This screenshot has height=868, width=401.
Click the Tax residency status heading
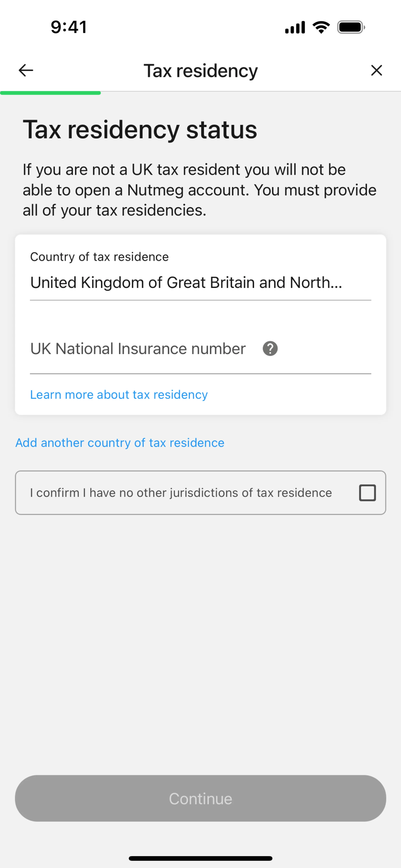point(140,130)
